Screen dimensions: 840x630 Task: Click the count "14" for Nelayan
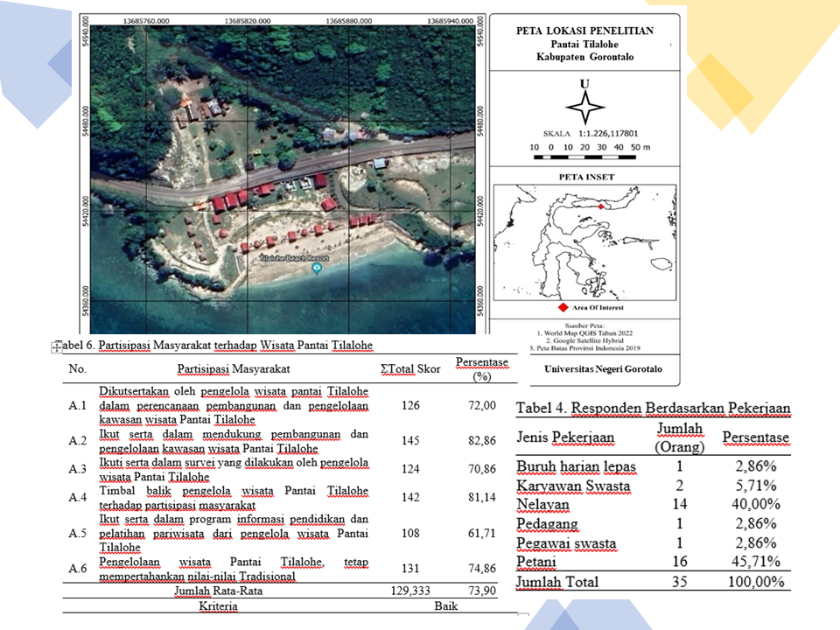[680, 504]
